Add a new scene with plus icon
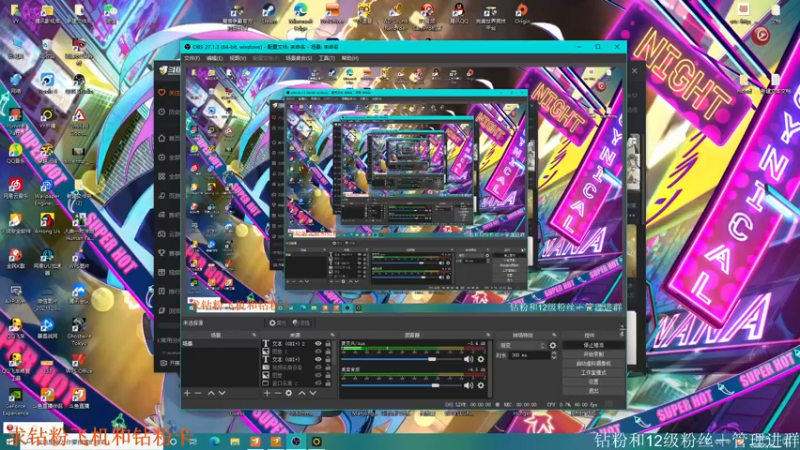 click(187, 393)
